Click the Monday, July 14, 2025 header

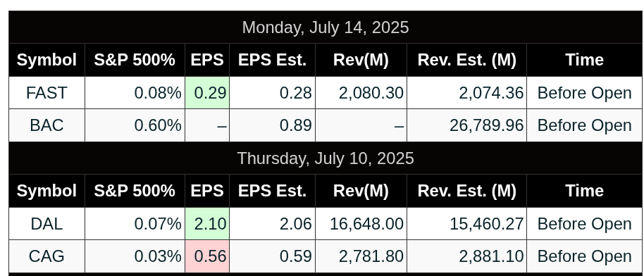(x=326, y=27)
